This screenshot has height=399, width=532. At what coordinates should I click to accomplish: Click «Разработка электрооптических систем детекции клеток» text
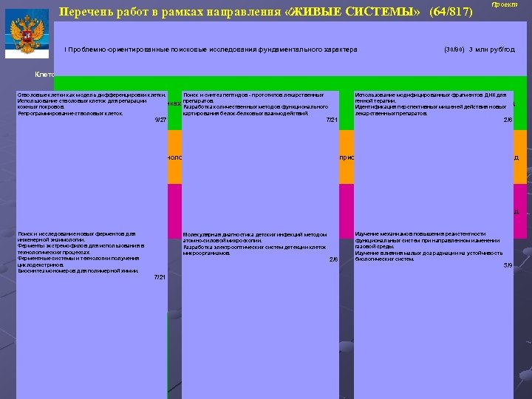[255, 247]
